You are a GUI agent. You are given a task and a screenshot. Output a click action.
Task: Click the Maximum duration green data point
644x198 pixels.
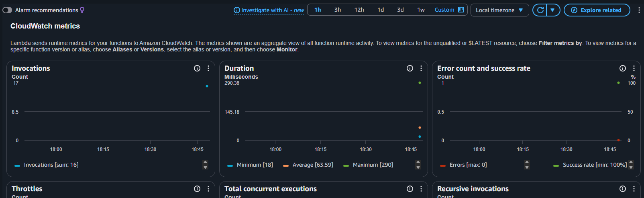420,83
